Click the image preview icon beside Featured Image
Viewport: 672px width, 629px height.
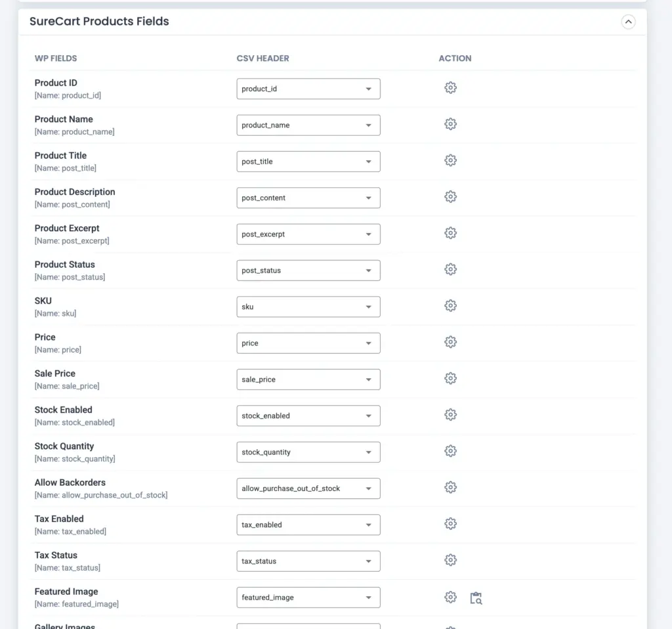[x=476, y=598]
